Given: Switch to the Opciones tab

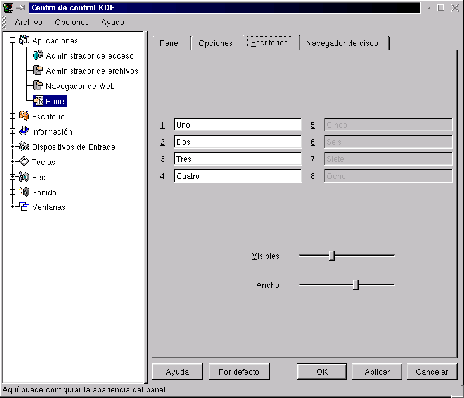Looking at the screenshot, I should pyautogui.click(x=215, y=43).
